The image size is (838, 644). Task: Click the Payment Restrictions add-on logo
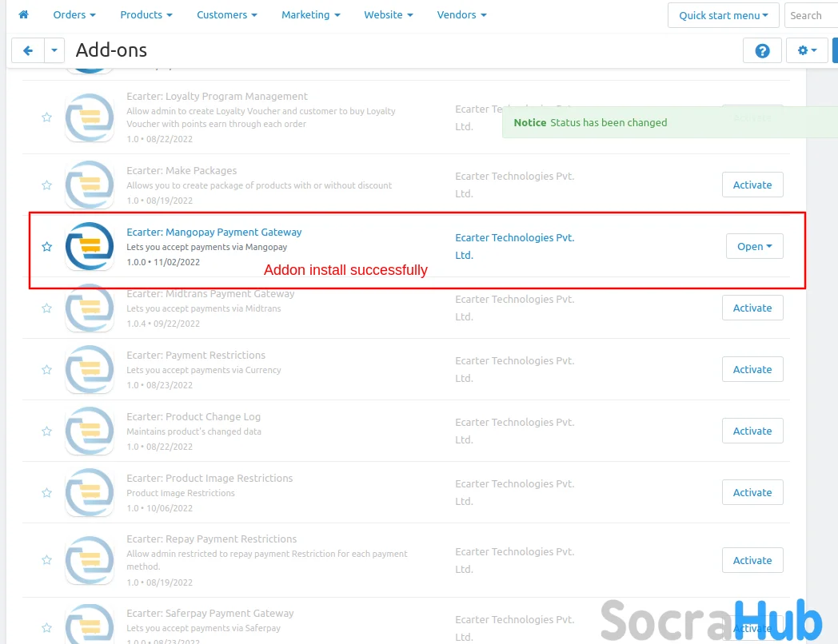coord(90,369)
